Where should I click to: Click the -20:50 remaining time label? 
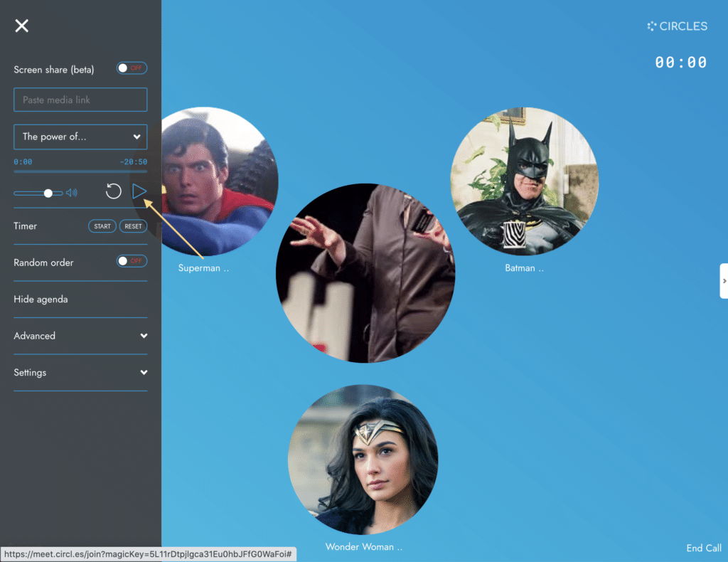click(x=134, y=161)
